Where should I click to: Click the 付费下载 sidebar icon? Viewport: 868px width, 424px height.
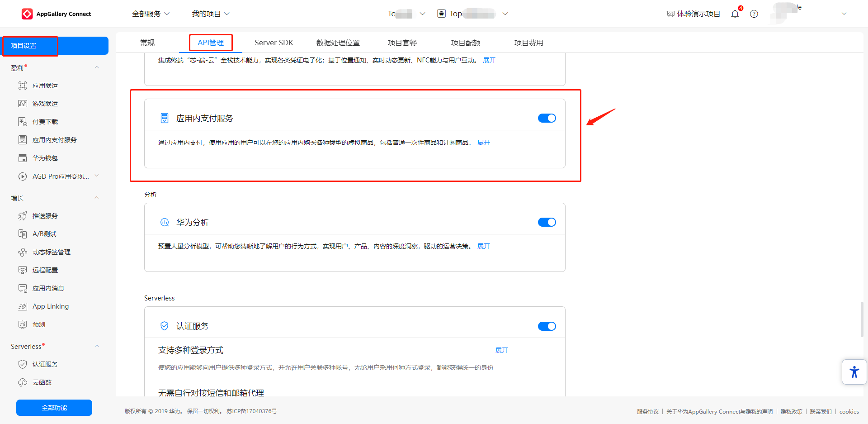pos(23,122)
